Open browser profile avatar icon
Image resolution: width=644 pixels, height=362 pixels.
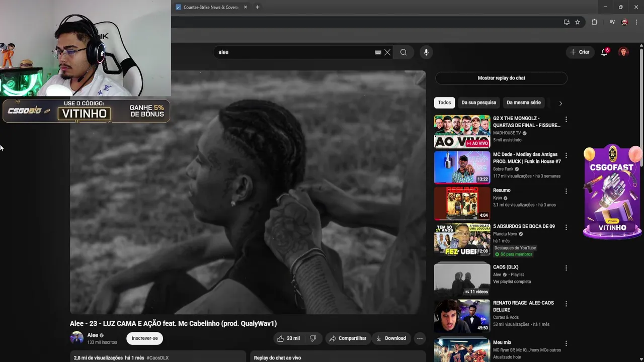click(624, 22)
